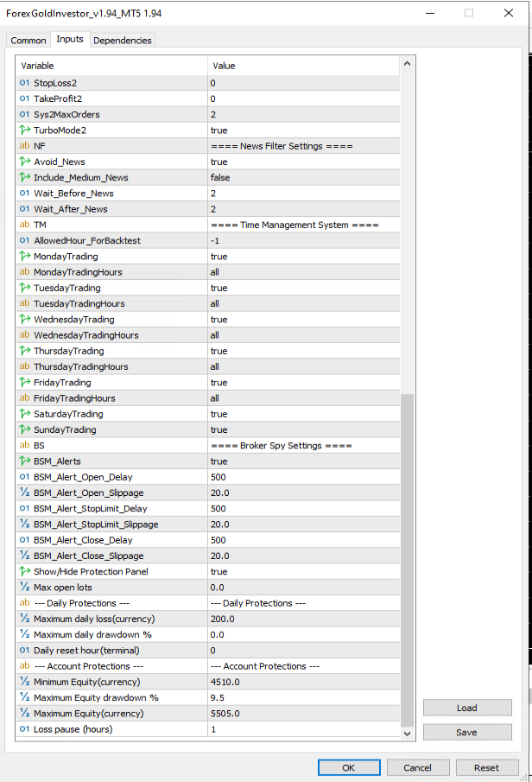The height and width of the screenshot is (782, 532).
Task: Click the boolean icon beside MondayTrading
Action: 24,257
